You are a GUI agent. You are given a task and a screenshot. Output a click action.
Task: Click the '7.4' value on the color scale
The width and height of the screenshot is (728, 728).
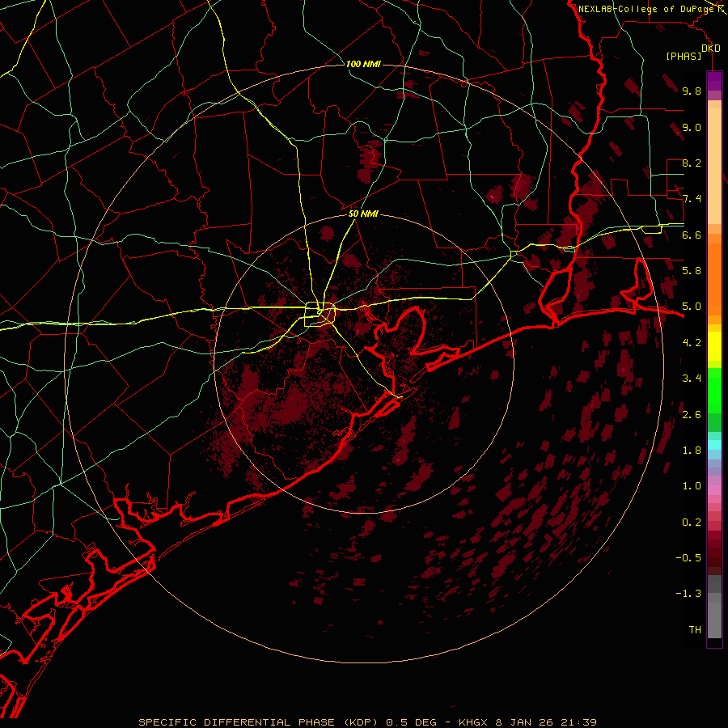tap(692, 199)
